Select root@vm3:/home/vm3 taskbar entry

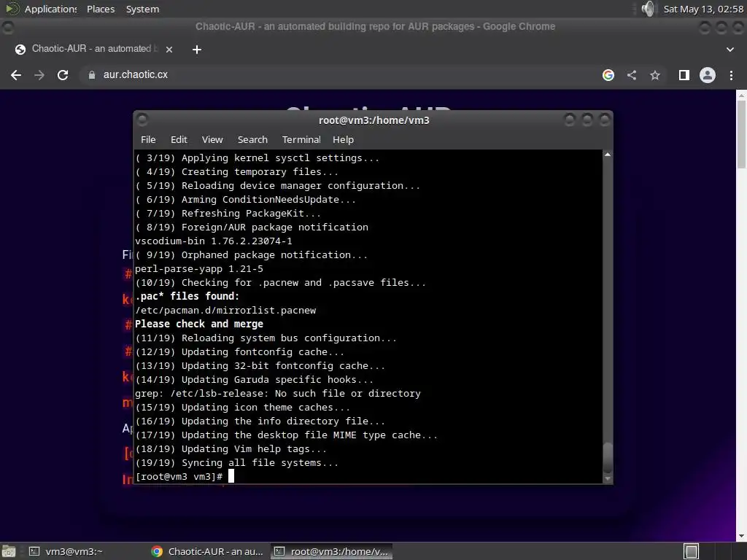(x=332, y=551)
